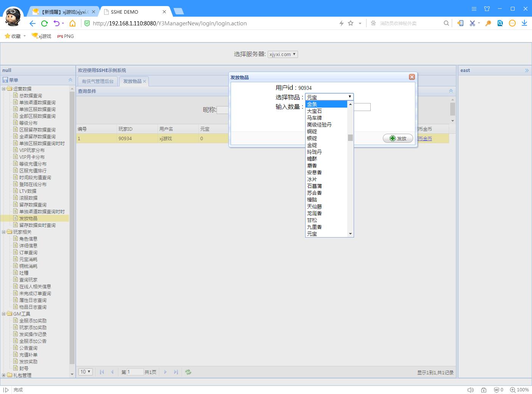Click the item list scrollbar thumb

[350, 138]
